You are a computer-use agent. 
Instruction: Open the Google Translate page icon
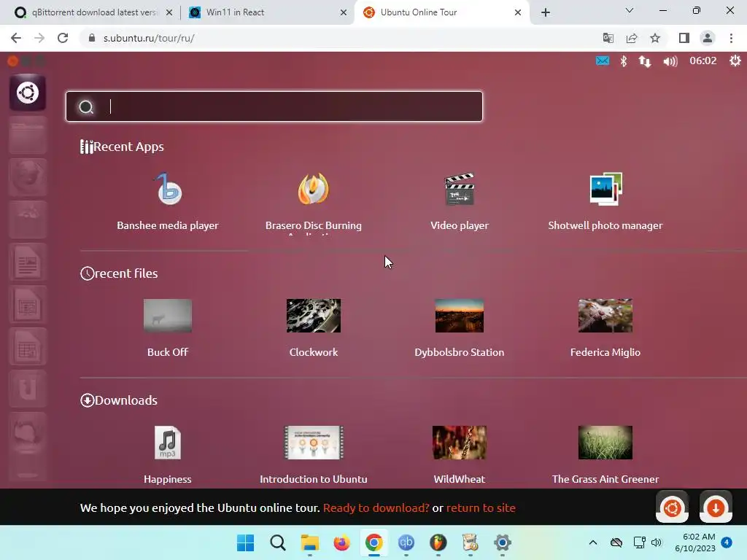coord(608,38)
